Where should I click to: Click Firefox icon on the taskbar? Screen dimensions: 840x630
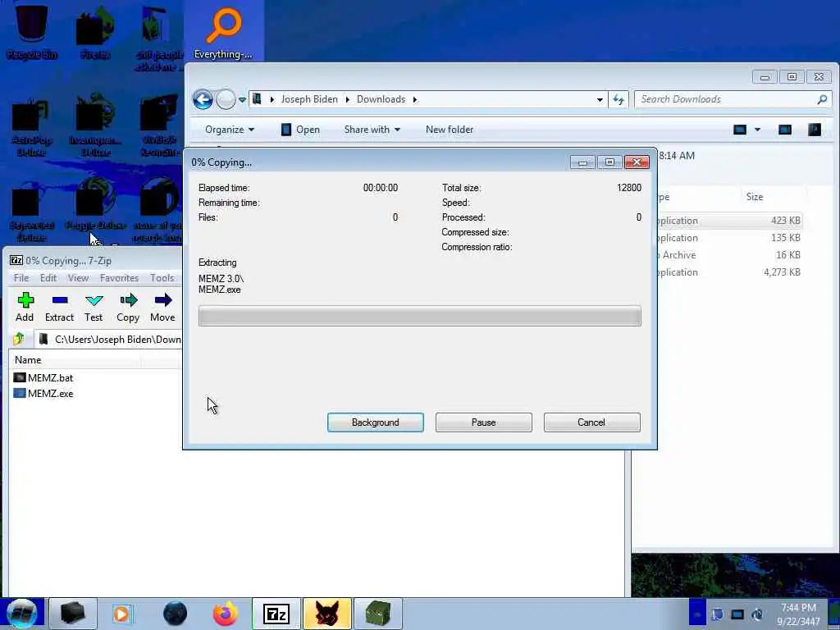point(225,614)
